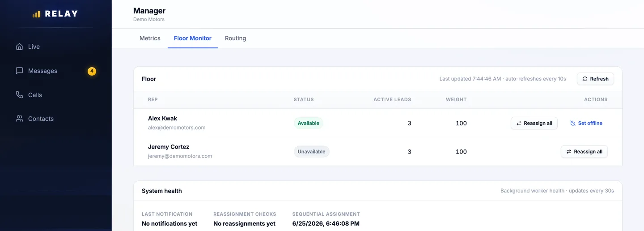
Task: Click the ACTIVE LEADS column header
Action: click(392, 99)
